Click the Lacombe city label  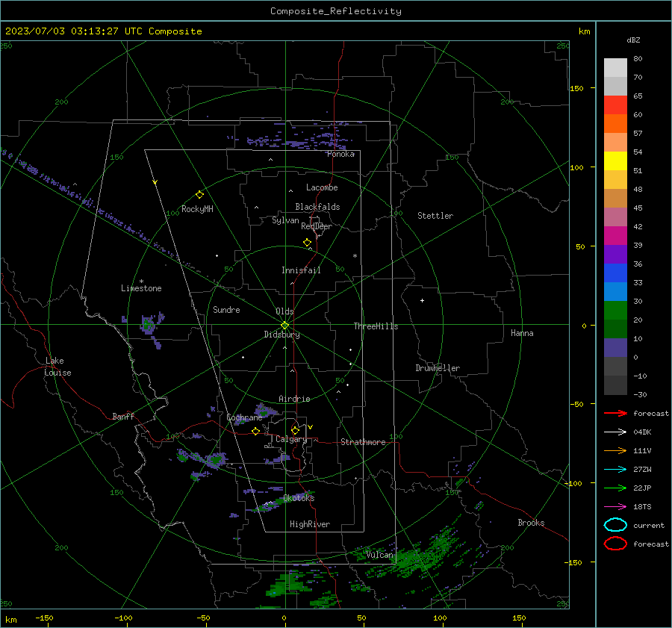pos(322,187)
